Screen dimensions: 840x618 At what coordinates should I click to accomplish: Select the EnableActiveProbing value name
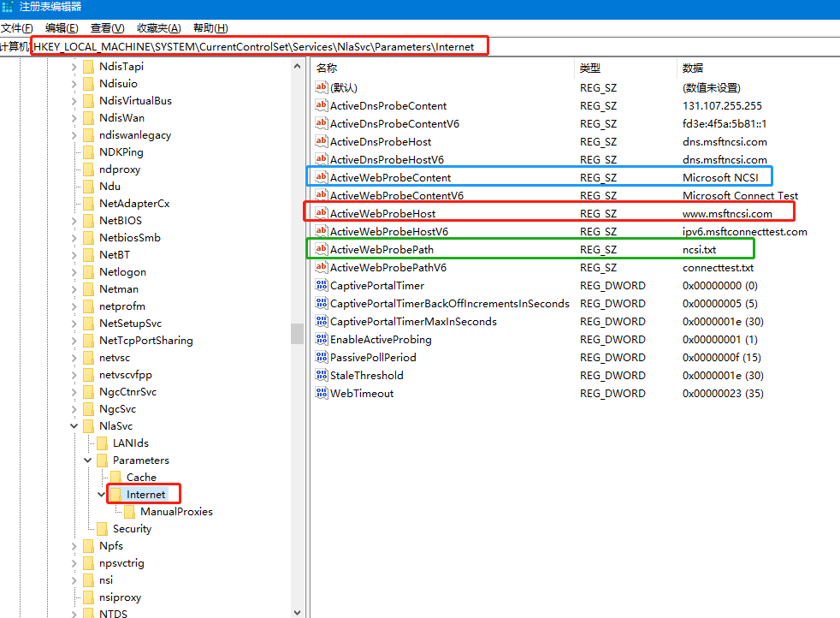[381, 339]
